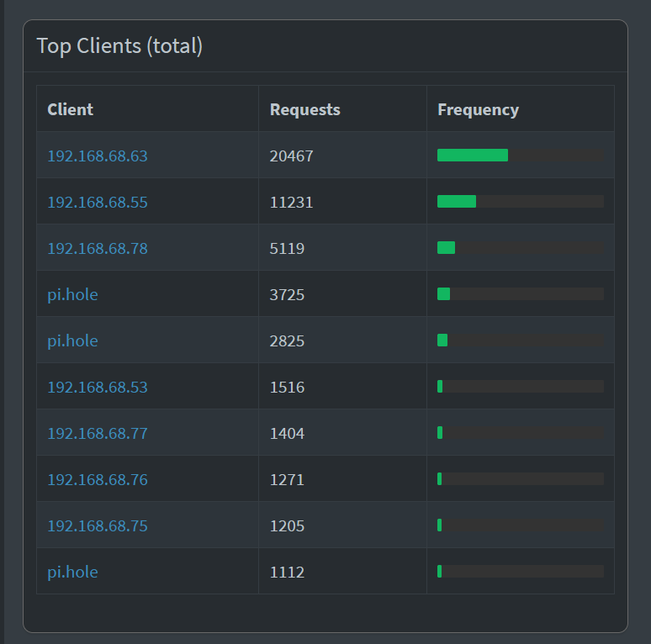The height and width of the screenshot is (644, 651).
Task: Select the 1404 requests value
Action: pyautogui.click(x=287, y=433)
